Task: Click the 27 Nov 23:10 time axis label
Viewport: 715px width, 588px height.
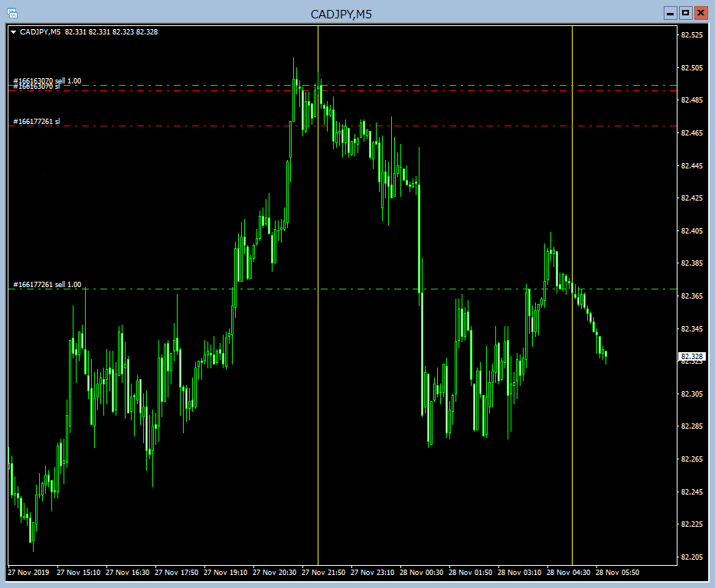Action: point(373,573)
